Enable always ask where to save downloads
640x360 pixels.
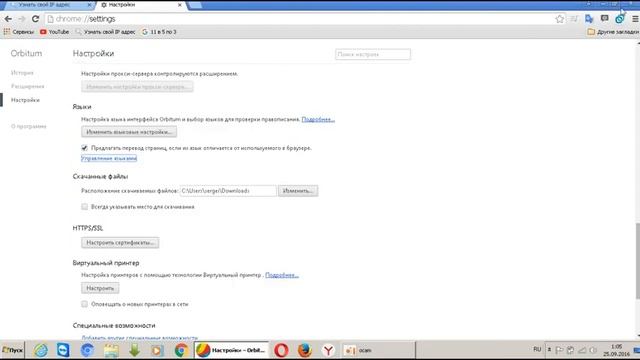click(84, 207)
